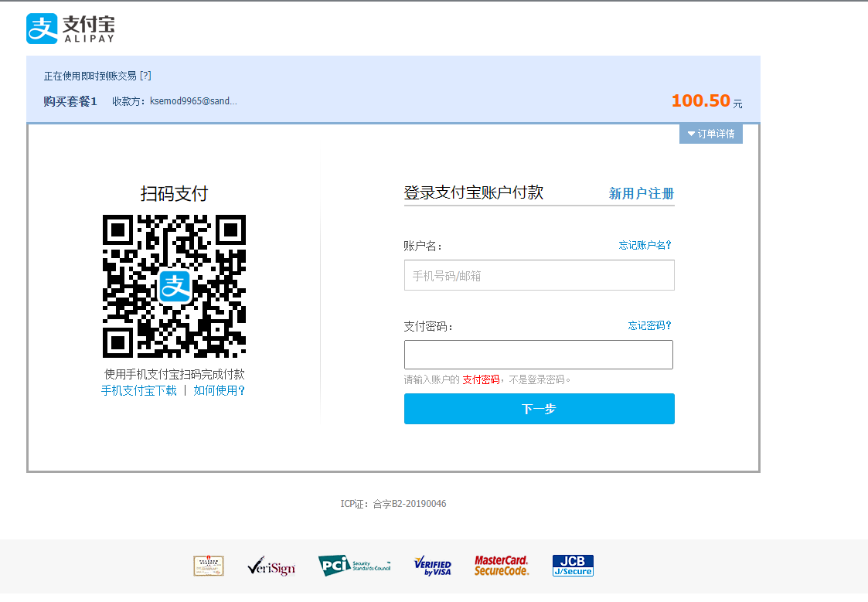Click the PCI Security Standards Council icon
The width and height of the screenshot is (868, 602).
click(354, 564)
